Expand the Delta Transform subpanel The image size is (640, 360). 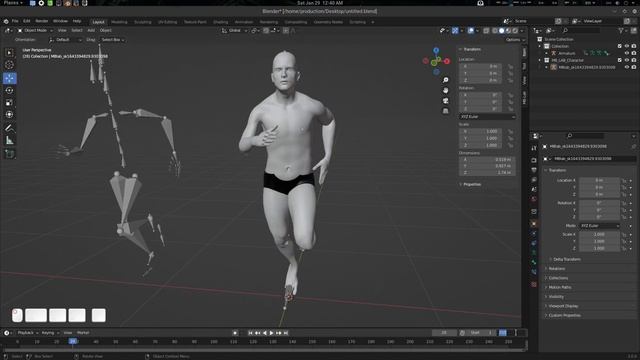pyautogui.click(x=567, y=259)
